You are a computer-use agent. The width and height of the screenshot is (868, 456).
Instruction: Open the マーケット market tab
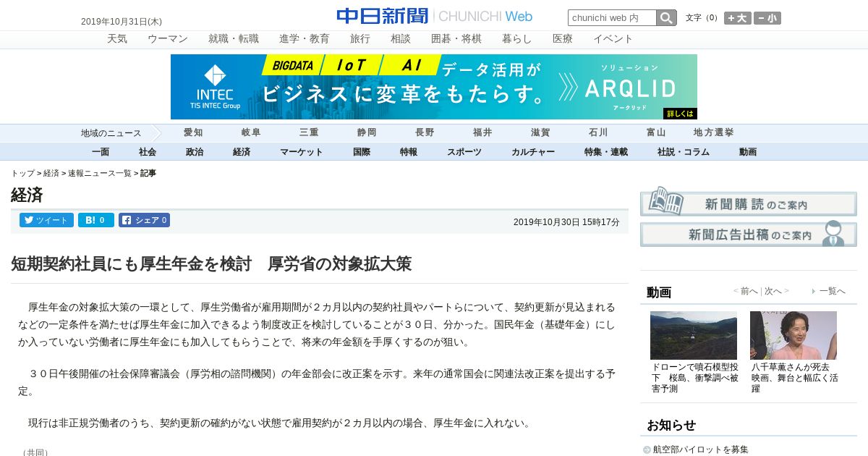[x=302, y=152]
